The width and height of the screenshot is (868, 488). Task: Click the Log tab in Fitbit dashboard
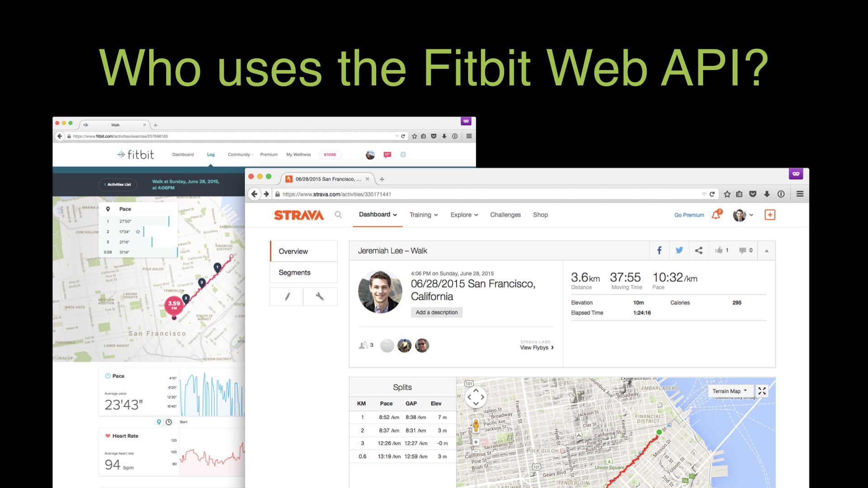210,155
